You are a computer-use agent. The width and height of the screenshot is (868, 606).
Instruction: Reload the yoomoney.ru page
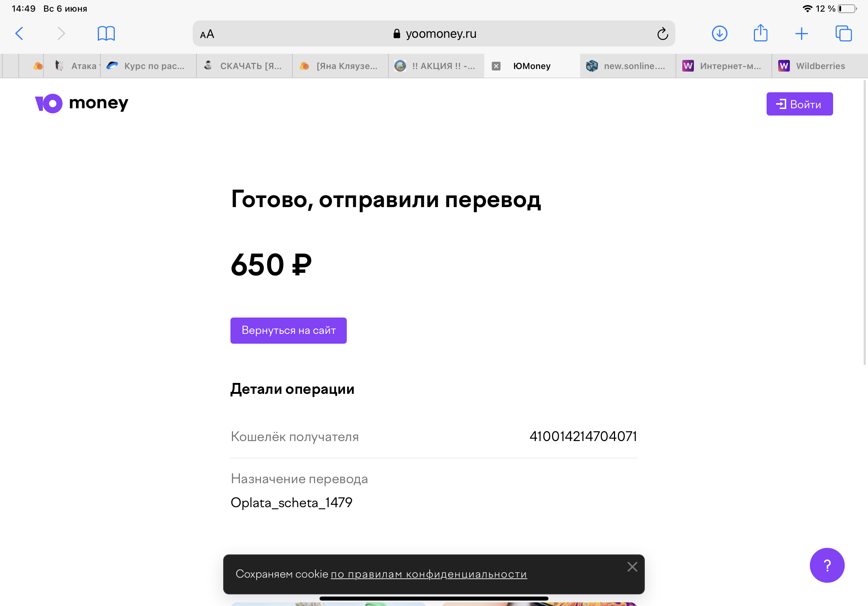pyautogui.click(x=662, y=34)
